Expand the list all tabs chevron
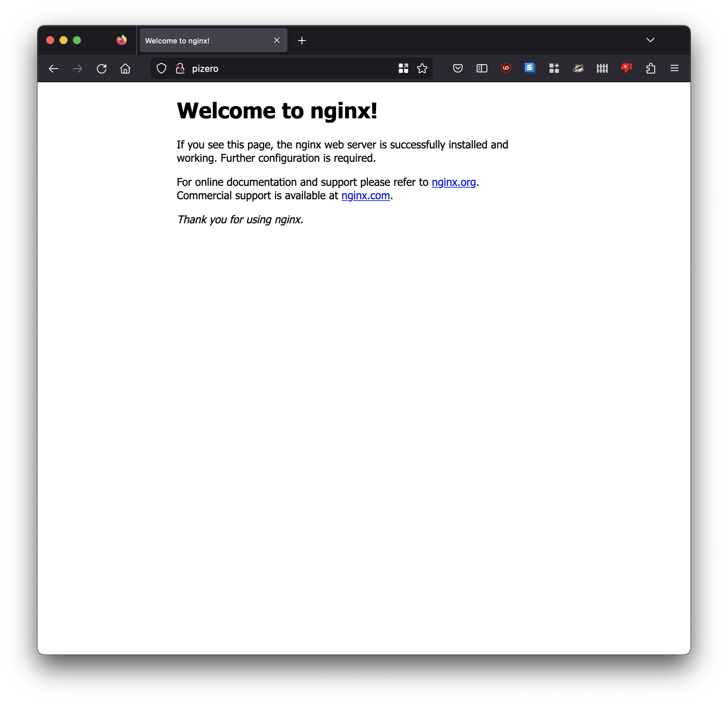Image resolution: width=728 pixels, height=704 pixels. (650, 40)
